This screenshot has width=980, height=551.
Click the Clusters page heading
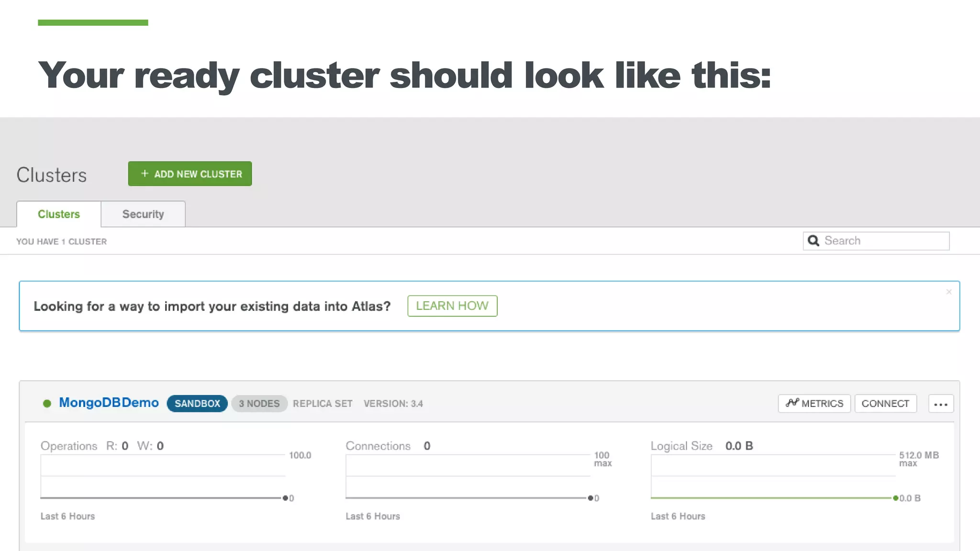tap(52, 175)
